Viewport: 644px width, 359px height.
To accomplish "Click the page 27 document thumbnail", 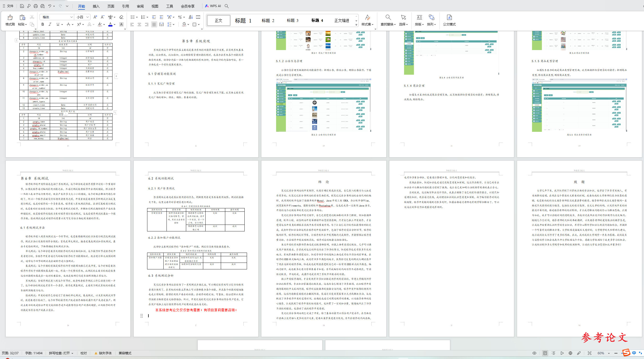I will click(196, 248).
